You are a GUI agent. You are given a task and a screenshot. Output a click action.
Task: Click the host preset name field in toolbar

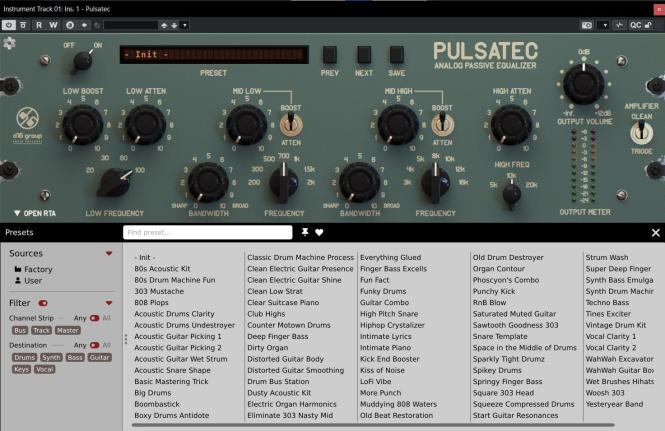(x=130, y=25)
